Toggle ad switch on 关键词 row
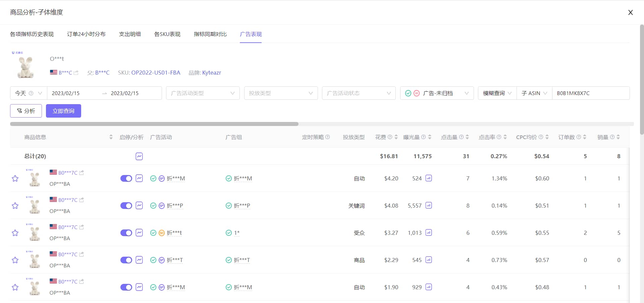 pyautogui.click(x=126, y=206)
